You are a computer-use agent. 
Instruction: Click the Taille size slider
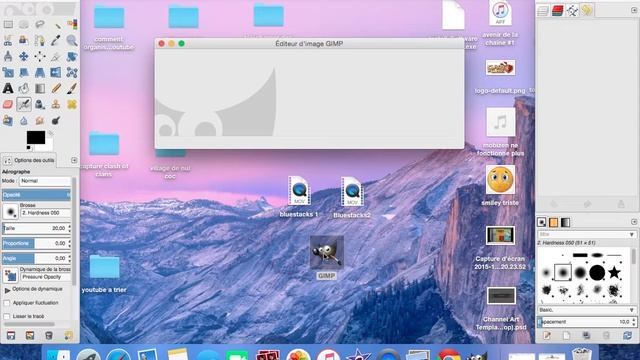[35, 229]
